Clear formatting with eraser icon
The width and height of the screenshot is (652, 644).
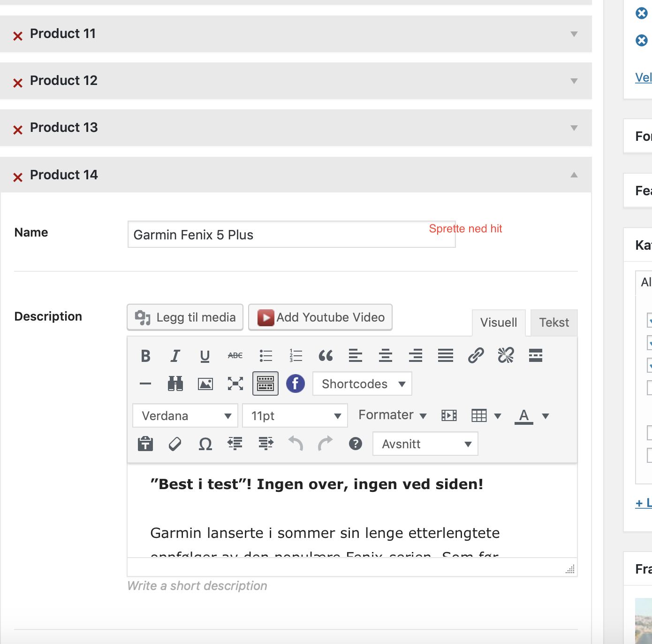coord(175,444)
